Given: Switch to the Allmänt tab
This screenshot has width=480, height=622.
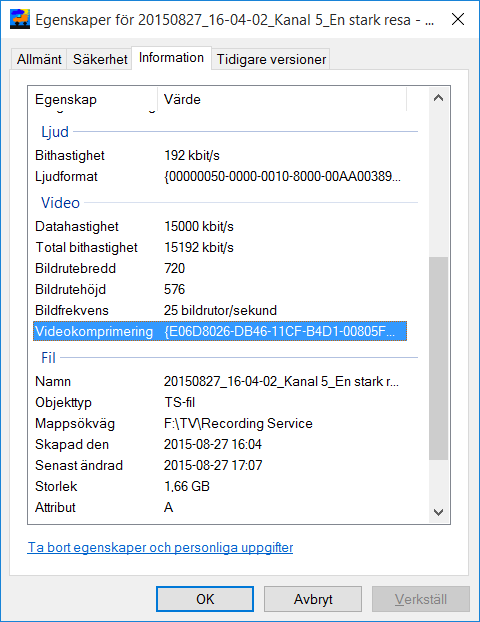Looking at the screenshot, I should point(39,60).
